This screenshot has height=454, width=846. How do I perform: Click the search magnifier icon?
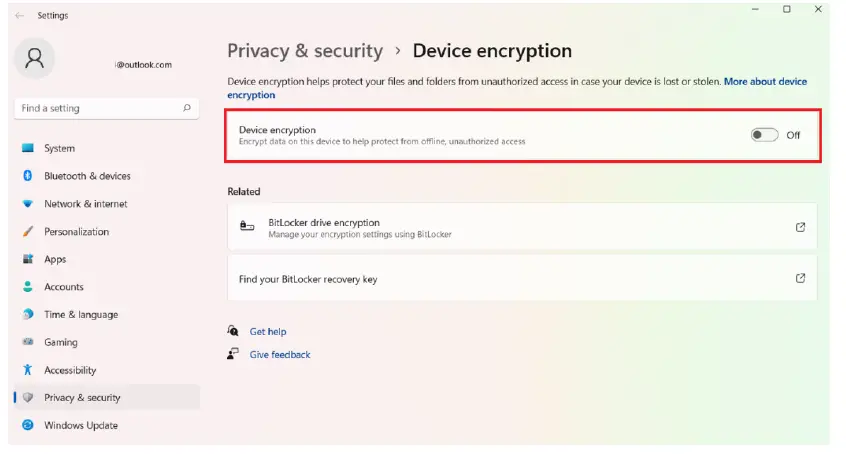point(187,108)
